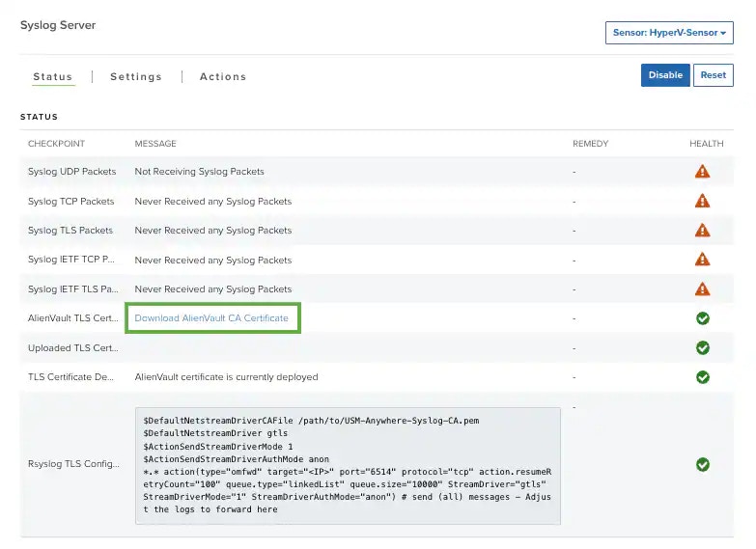
Task: Click warning icon for Syslog TLS Packets
Action: (703, 231)
